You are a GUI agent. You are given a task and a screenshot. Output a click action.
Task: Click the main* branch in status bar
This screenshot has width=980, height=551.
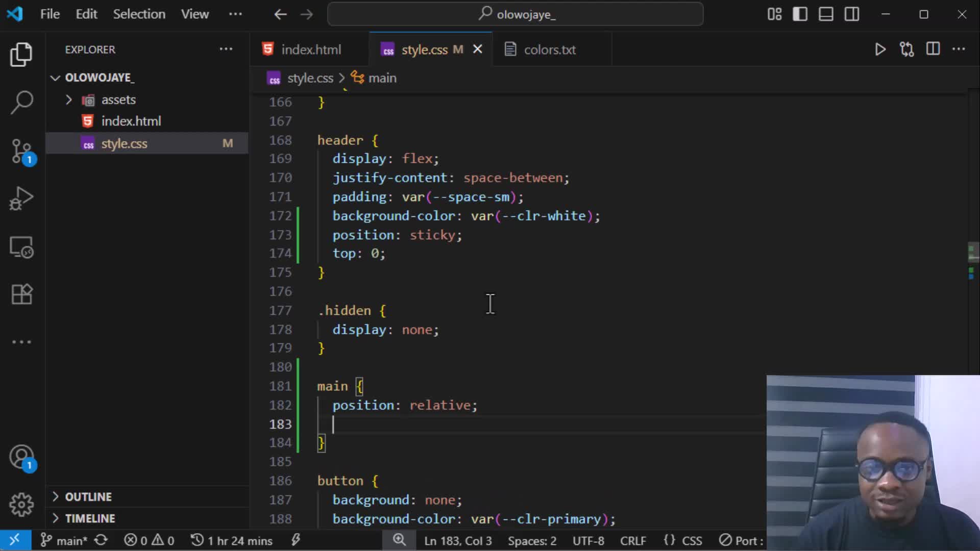click(x=64, y=540)
